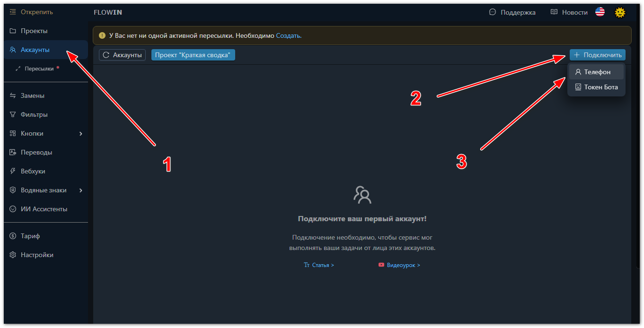The width and height of the screenshot is (644, 328).
Task: Click the Поддержка speech bubble icon
Action: click(493, 12)
